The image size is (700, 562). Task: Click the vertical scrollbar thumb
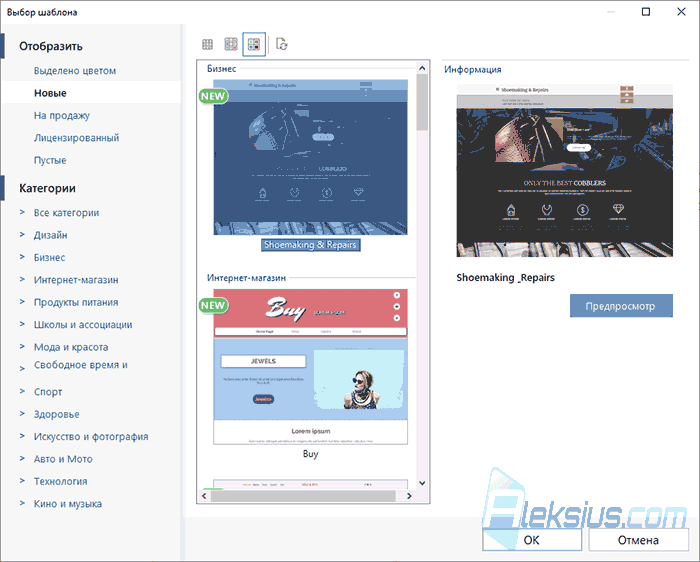tap(422, 102)
